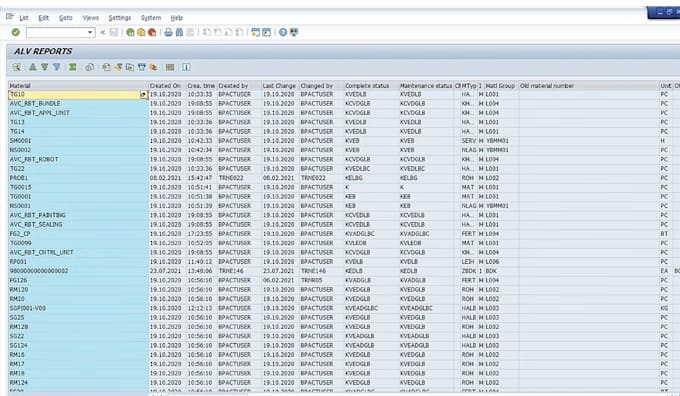Open a new session with toolbar icon
This screenshot has width=680, height=396.
click(x=255, y=32)
